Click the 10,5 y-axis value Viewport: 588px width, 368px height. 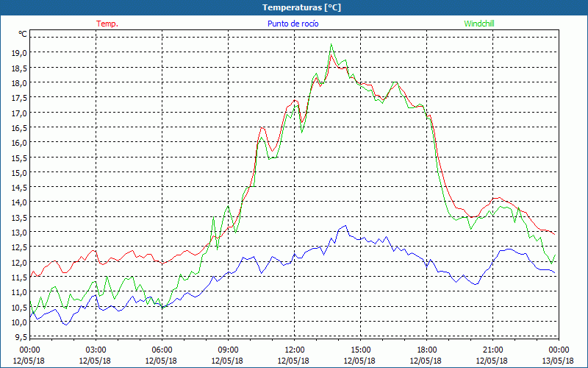pos(19,307)
